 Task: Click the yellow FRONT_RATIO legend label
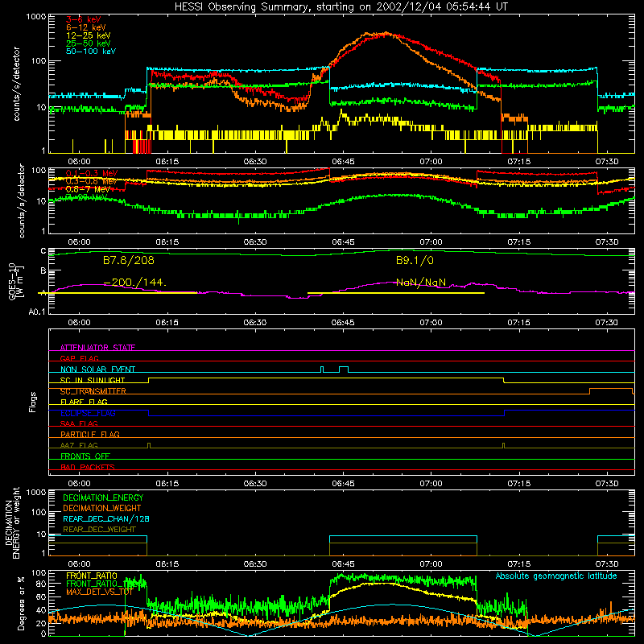[x=92, y=576]
